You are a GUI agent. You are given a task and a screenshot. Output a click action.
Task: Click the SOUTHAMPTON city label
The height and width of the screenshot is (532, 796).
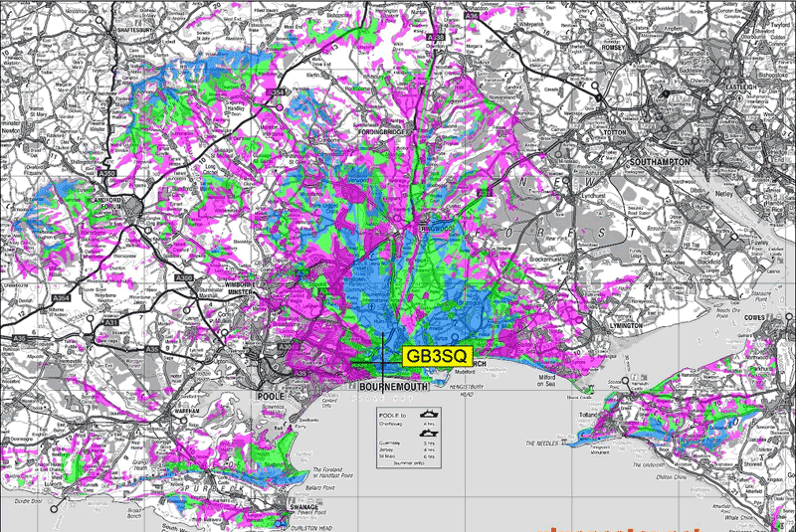point(660,162)
